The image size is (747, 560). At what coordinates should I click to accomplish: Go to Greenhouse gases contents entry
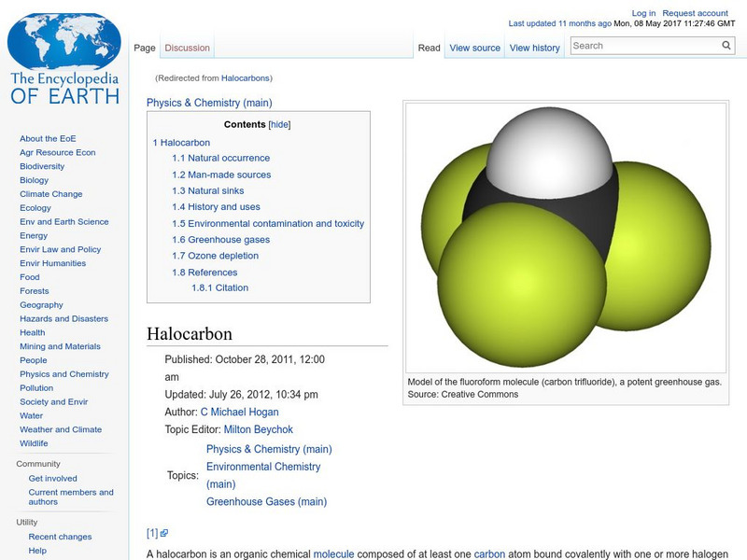(x=229, y=240)
